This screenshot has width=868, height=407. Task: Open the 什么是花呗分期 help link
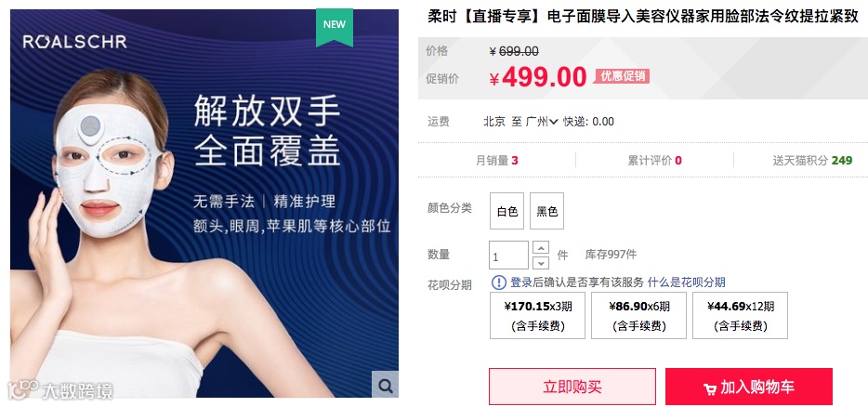point(687,282)
